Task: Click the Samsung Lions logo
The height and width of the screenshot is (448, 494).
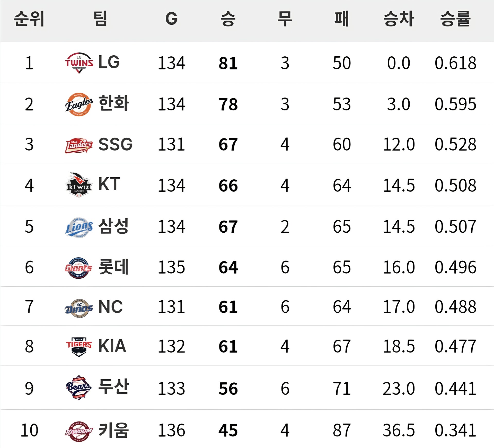Action: [79, 227]
